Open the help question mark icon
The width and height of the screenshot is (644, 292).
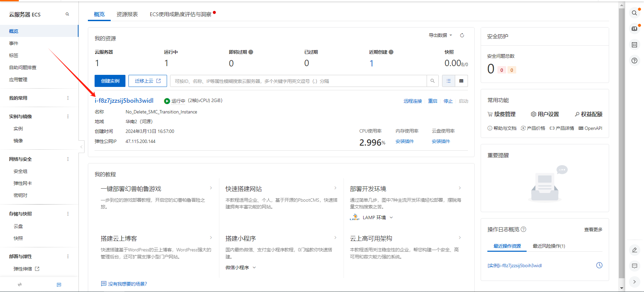point(634,61)
